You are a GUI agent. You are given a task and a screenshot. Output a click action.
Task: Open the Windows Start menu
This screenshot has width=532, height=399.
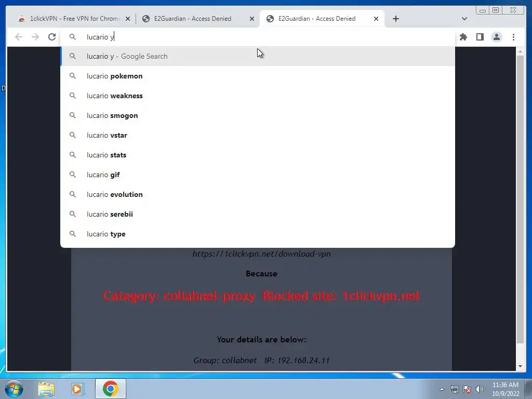pyautogui.click(x=14, y=389)
